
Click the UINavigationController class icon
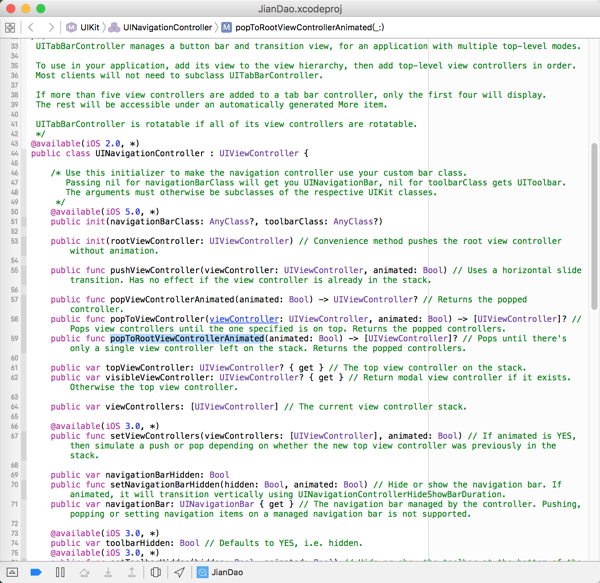114,28
